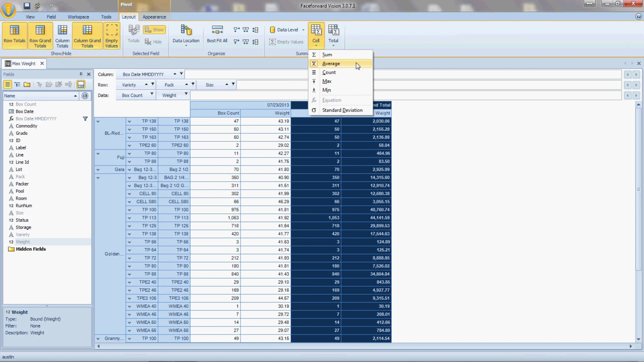Toggle the Empty Values option in Summary group
644x362 pixels.
click(286, 42)
